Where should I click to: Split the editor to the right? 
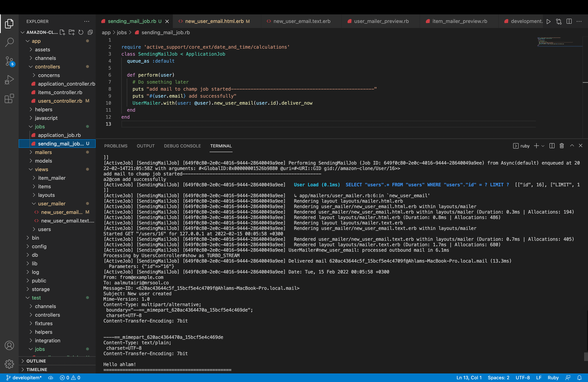pos(569,22)
